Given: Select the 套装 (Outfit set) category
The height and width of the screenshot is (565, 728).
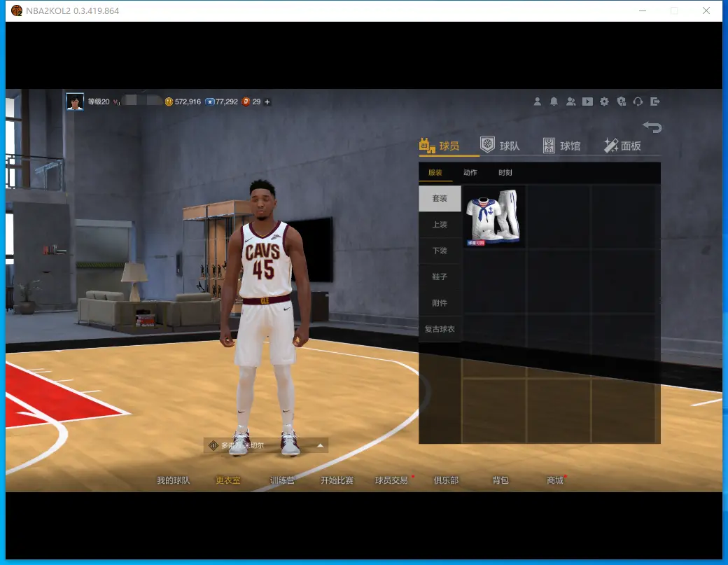Looking at the screenshot, I should point(440,199).
